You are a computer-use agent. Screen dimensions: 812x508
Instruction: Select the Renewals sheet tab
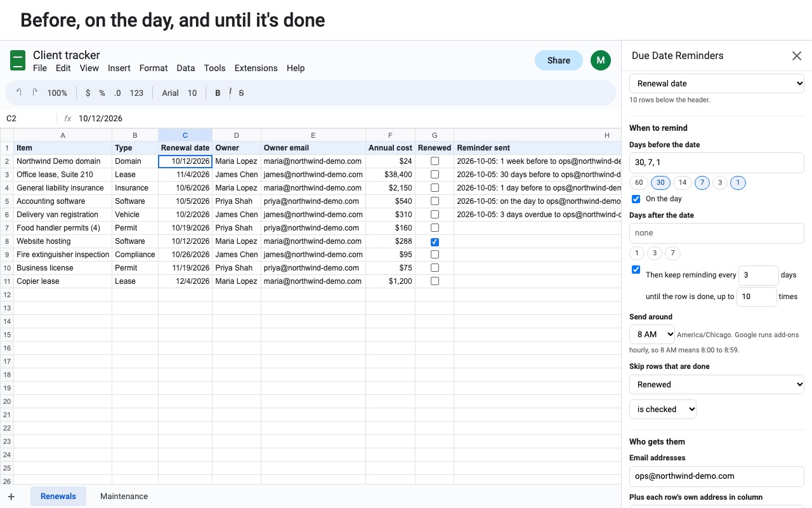click(x=58, y=497)
